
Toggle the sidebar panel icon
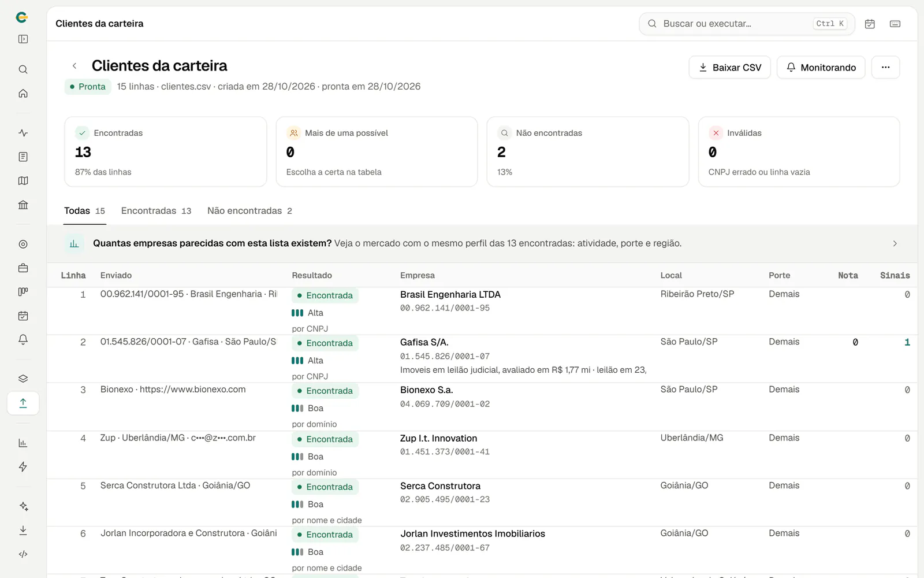[x=23, y=39]
